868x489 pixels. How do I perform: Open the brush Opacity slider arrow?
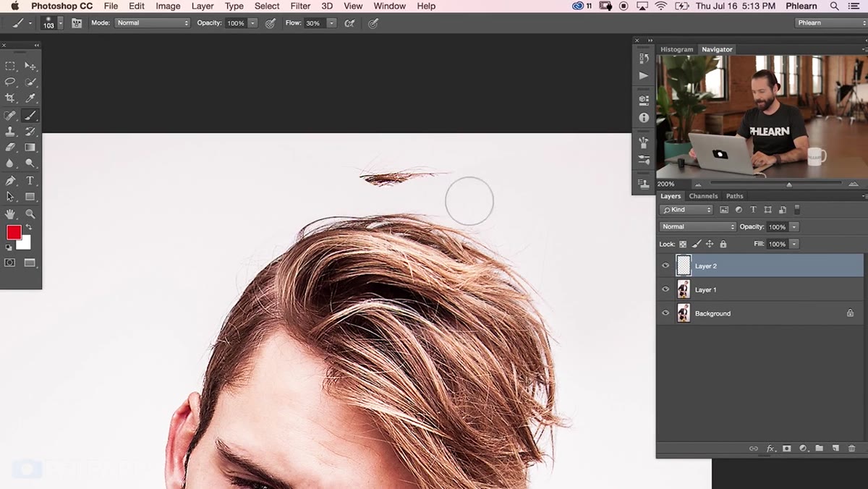click(252, 23)
